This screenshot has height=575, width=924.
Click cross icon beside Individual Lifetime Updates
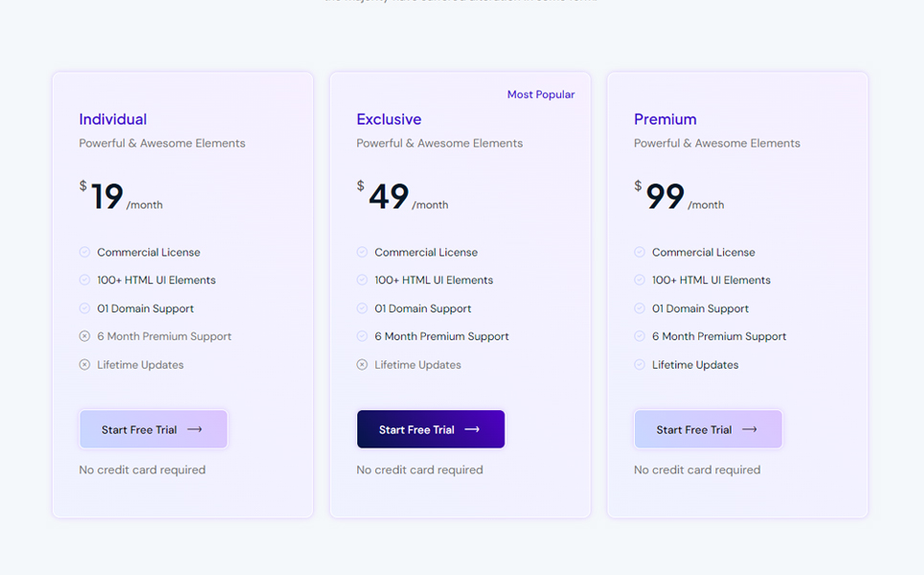tap(84, 365)
